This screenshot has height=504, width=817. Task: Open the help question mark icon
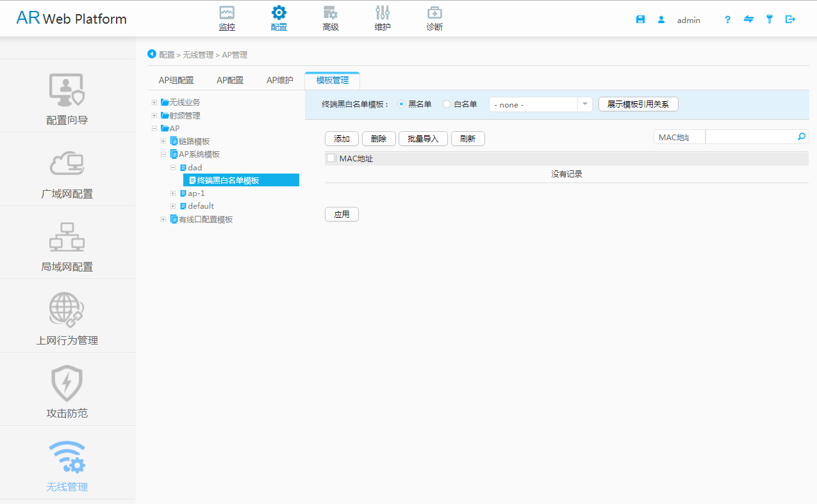[x=727, y=20]
